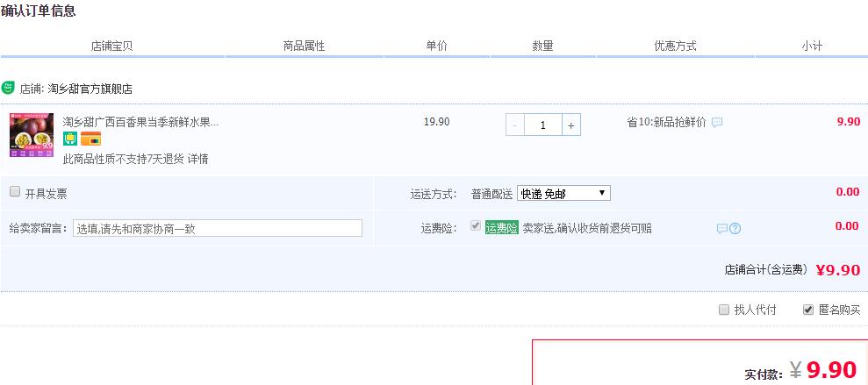Image resolution: width=868 pixels, height=385 pixels.
Task: Click the 卖家送,确认收货前退货可赔 text
Action: coord(587,228)
